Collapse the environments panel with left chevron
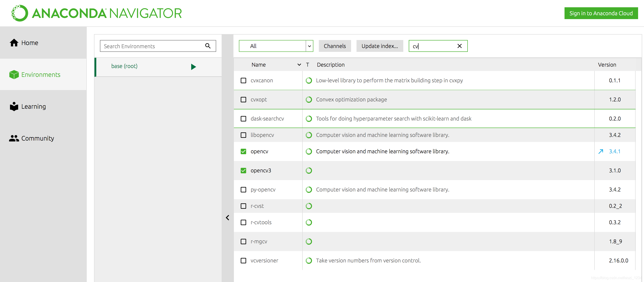The image size is (644, 282). click(x=228, y=218)
